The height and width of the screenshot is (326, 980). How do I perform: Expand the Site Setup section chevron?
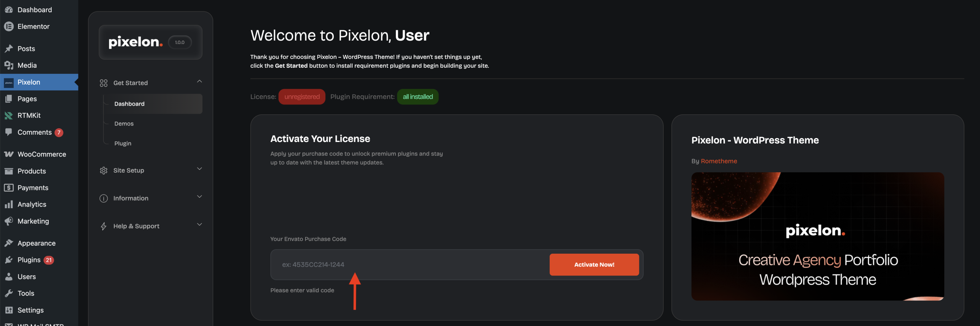(x=199, y=169)
